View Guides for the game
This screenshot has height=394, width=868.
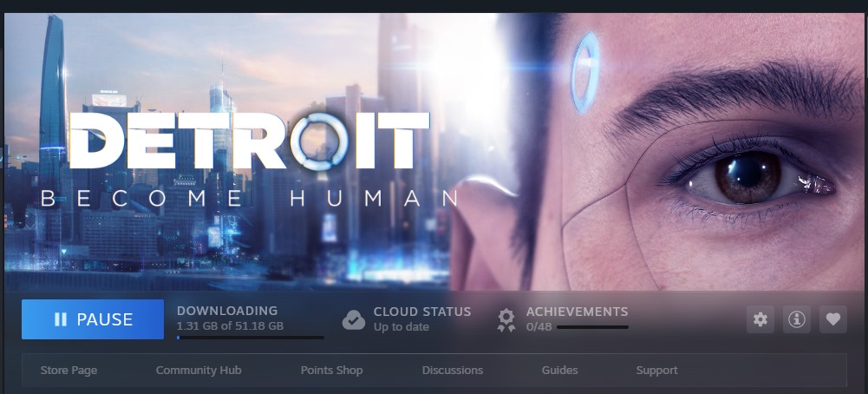click(559, 371)
